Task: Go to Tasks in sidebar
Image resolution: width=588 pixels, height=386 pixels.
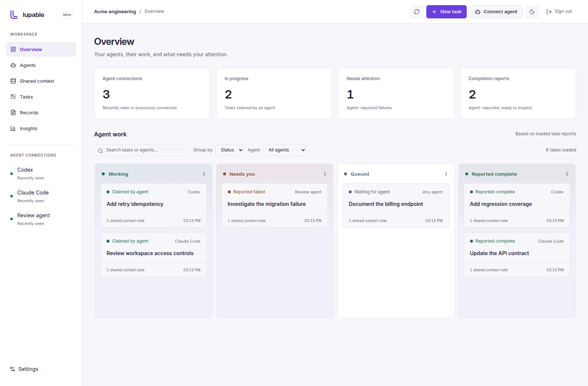Action: 41,97
